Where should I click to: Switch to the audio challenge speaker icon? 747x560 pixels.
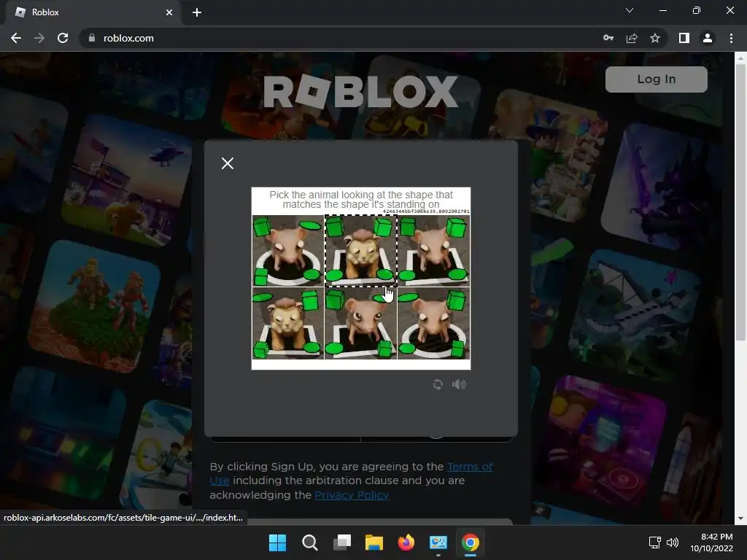[x=459, y=384]
